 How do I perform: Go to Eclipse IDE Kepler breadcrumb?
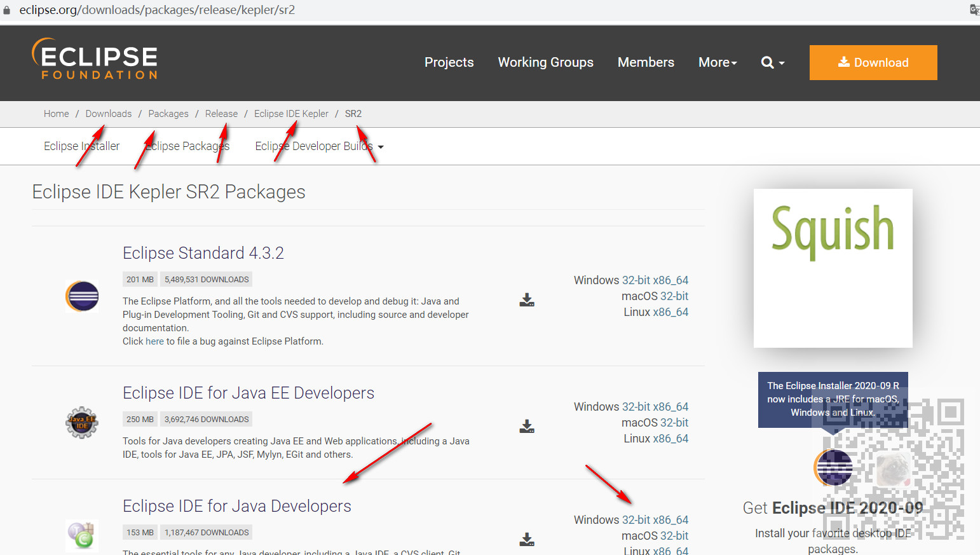(x=291, y=114)
